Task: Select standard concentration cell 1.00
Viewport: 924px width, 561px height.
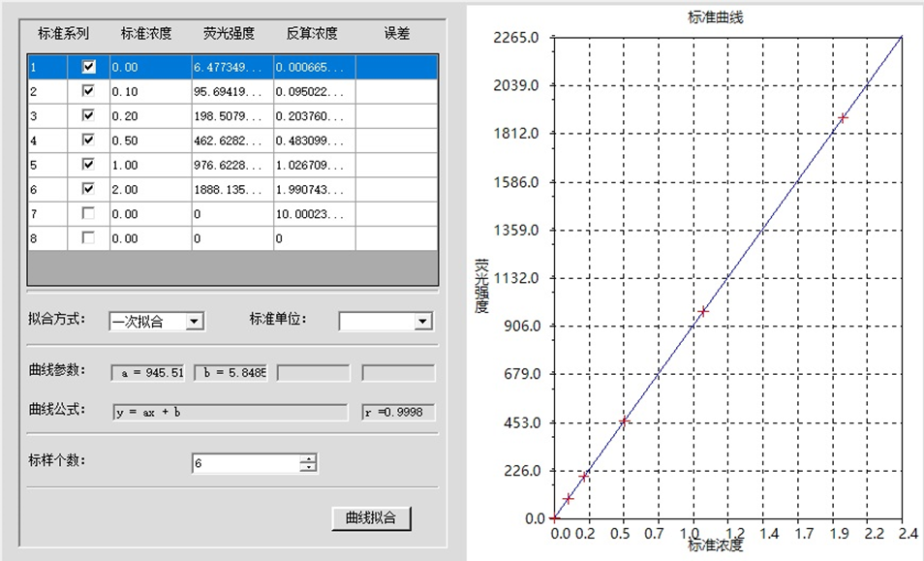Action: (151, 165)
